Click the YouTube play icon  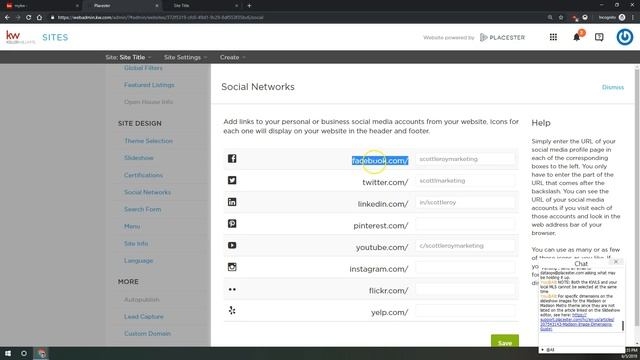pos(232,245)
